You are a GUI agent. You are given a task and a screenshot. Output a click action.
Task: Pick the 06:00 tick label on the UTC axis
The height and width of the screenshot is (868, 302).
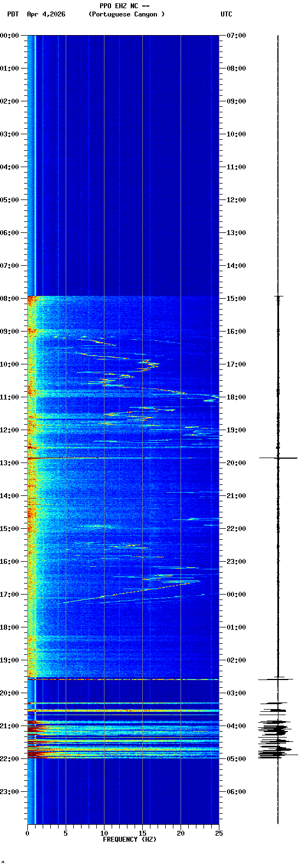tap(236, 792)
